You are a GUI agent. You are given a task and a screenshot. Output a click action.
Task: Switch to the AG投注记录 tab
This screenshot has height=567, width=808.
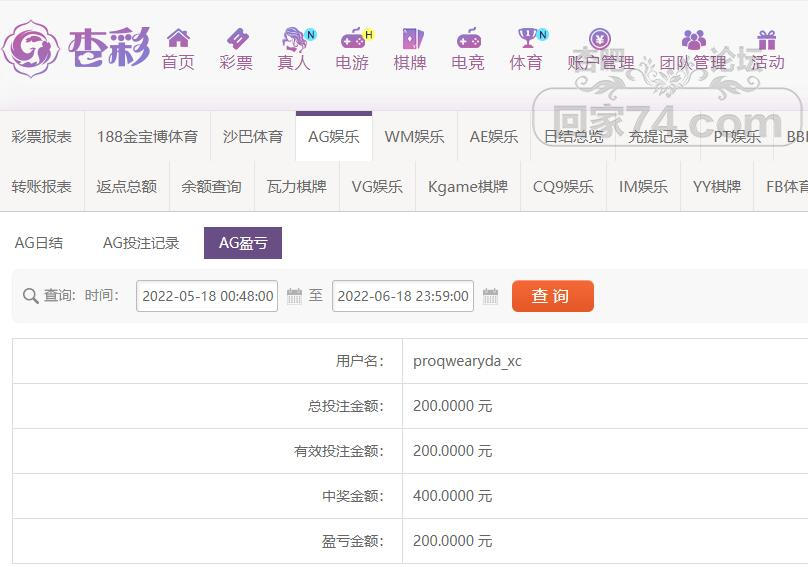pyautogui.click(x=141, y=243)
